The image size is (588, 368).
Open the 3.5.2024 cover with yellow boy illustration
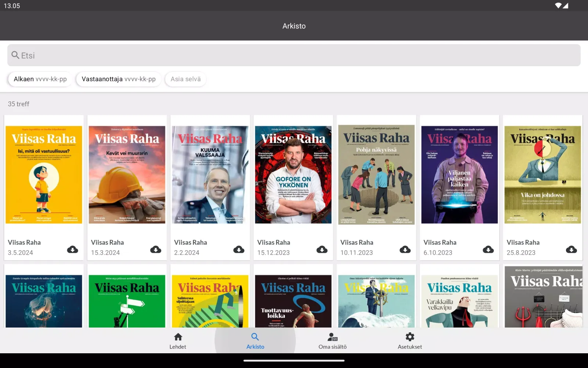tap(44, 175)
